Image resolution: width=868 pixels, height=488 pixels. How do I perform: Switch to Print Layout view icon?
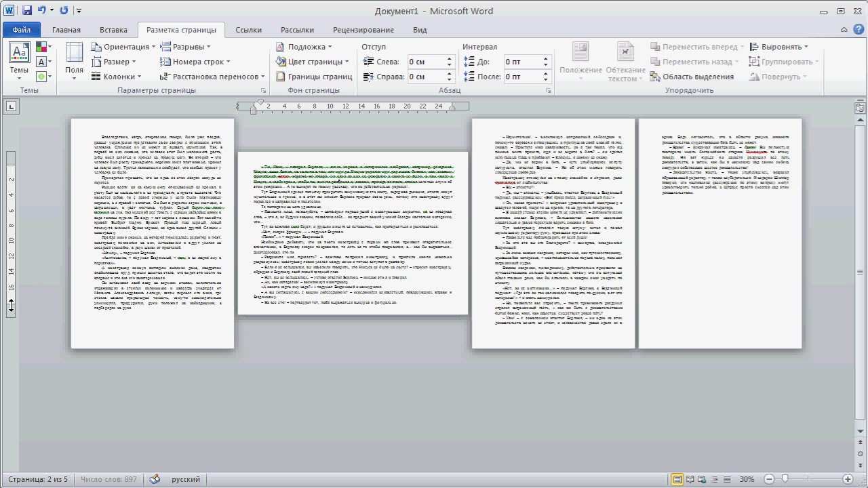(x=677, y=480)
